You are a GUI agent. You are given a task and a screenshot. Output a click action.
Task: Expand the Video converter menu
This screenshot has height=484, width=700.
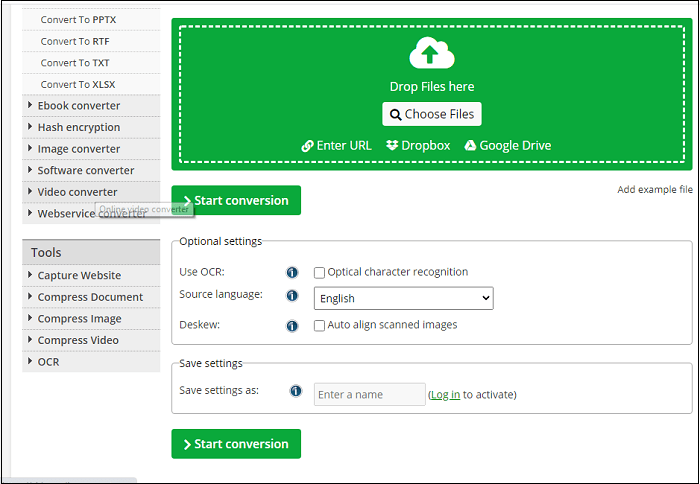click(77, 192)
